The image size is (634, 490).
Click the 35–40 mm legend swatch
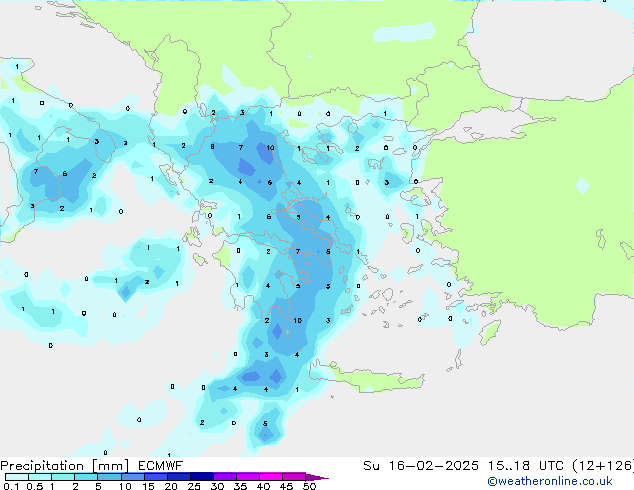coord(248,477)
